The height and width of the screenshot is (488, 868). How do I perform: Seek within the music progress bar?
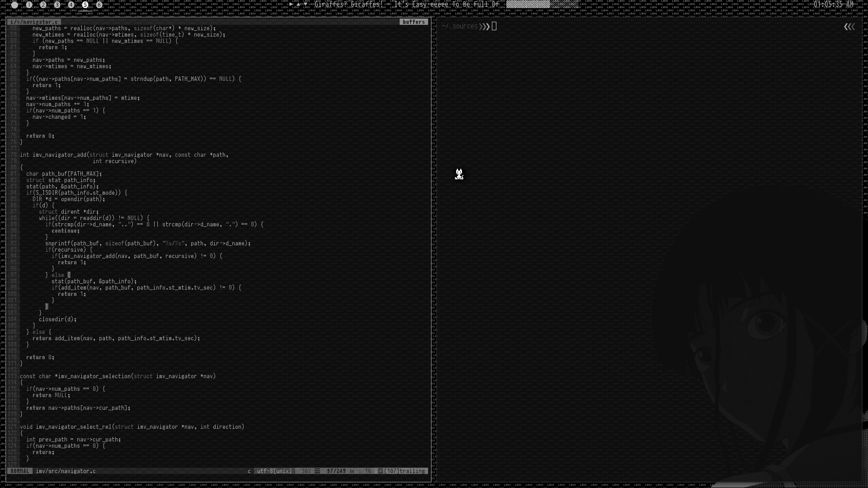(x=542, y=5)
